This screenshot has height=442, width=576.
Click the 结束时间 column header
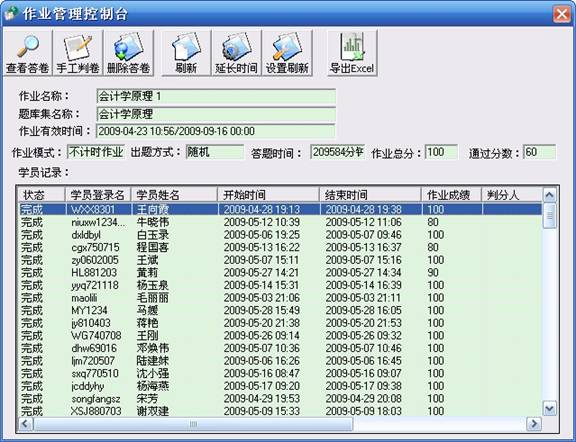coord(370,195)
